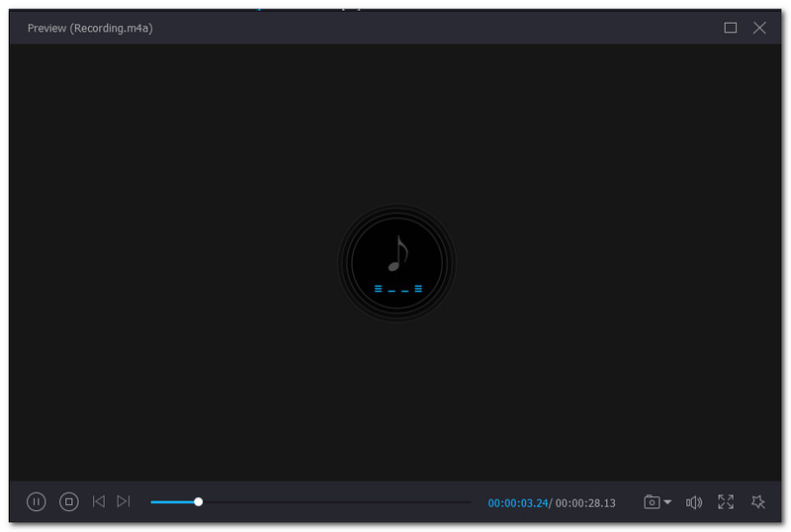Click the total duration 00:00:28.13
Viewport: 791px width, 532px height.
pos(585,503)
